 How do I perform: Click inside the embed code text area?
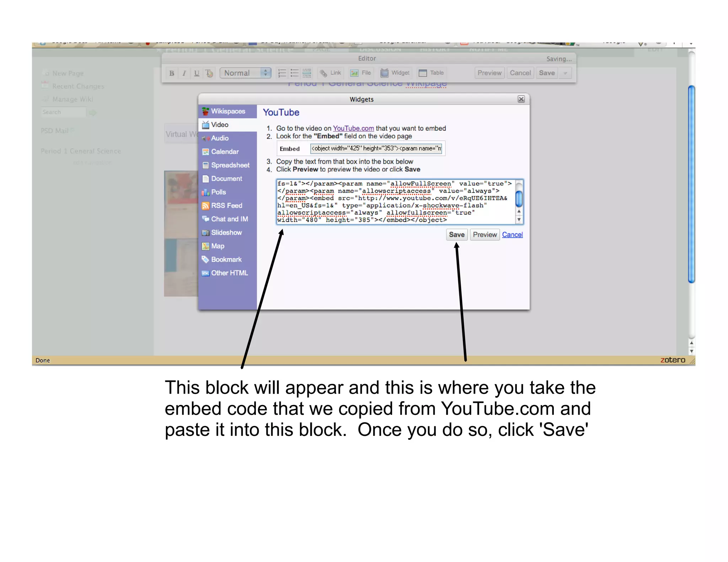[x=396, y=202]
